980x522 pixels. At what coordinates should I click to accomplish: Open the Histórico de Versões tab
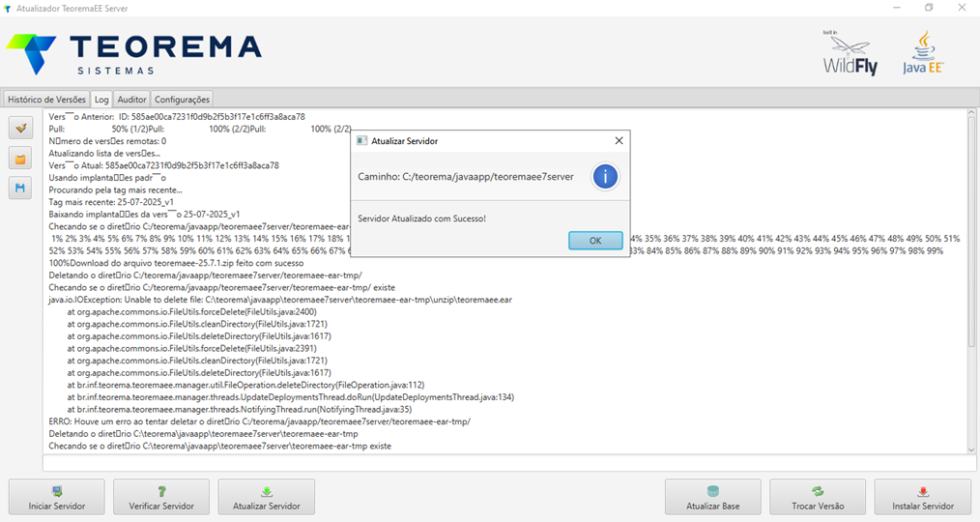46,100
